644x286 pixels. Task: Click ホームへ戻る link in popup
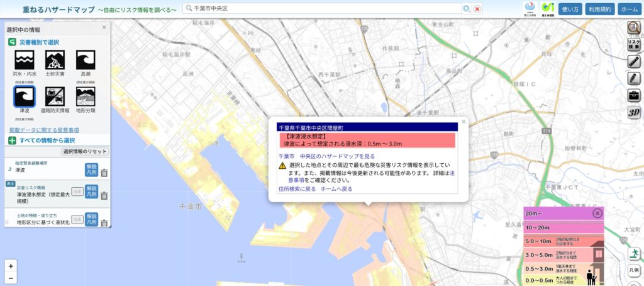click(x=336, y=189)
